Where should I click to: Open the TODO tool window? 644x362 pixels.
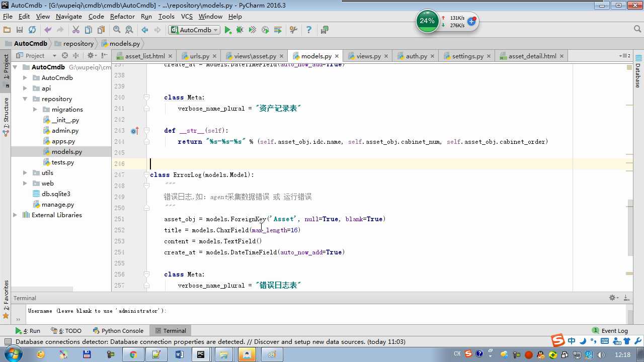point(66,331)
